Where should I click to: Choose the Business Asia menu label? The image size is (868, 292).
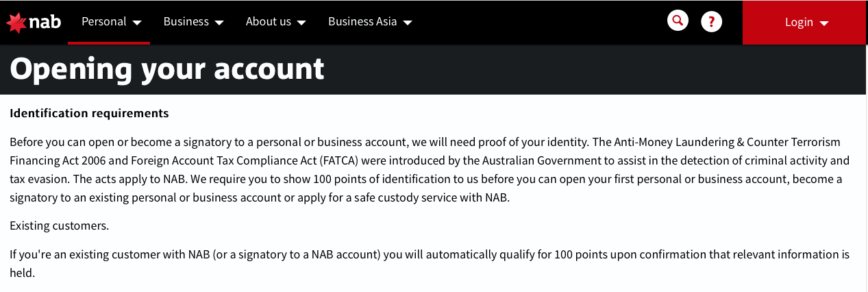click(x=362, y=21)
